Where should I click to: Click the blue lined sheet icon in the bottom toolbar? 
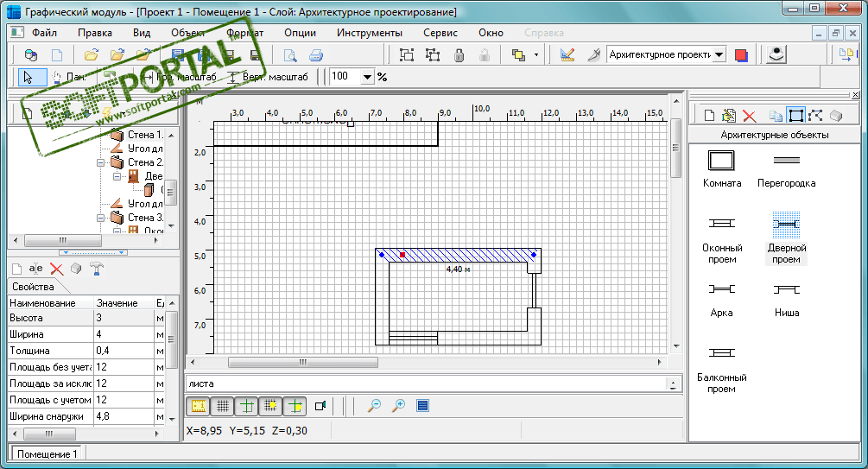click(x=422, y=406)
